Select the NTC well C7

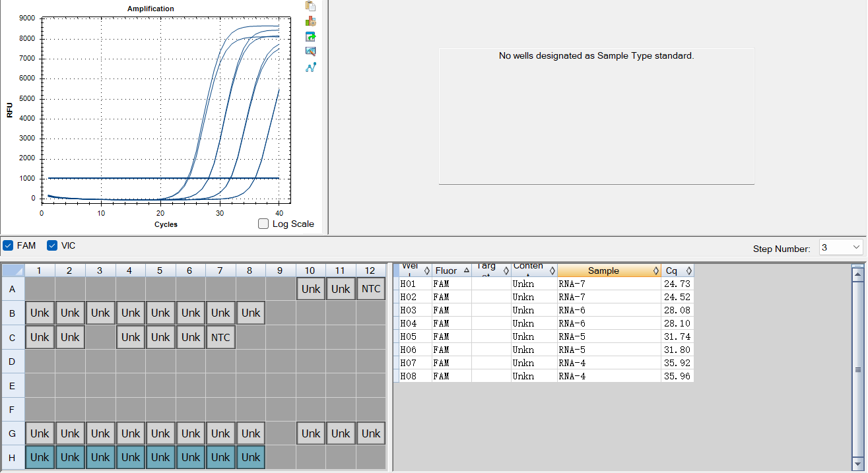[220, 337]
